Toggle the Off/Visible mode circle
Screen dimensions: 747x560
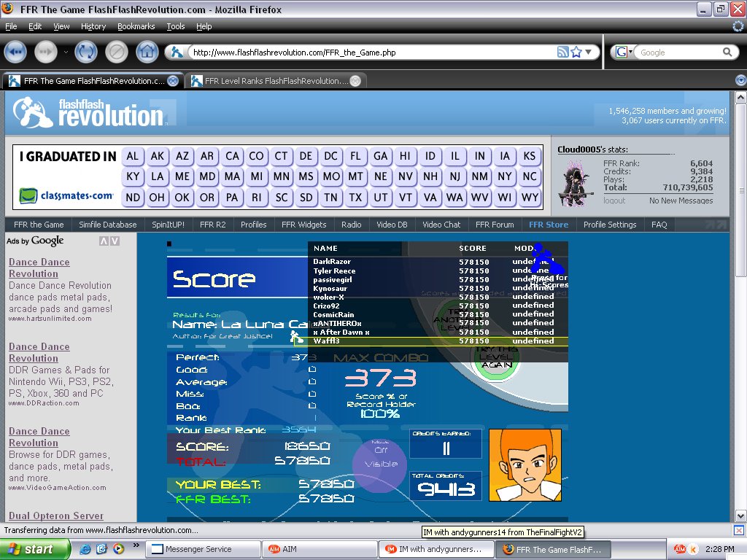coord(380,464)
